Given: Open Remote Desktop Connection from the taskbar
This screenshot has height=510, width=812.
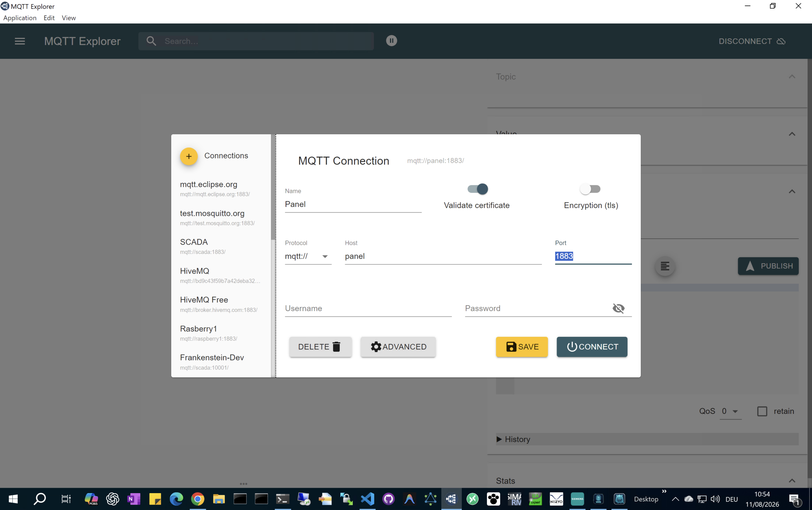Looking at the screenshot, I should (x=304, y=499).
